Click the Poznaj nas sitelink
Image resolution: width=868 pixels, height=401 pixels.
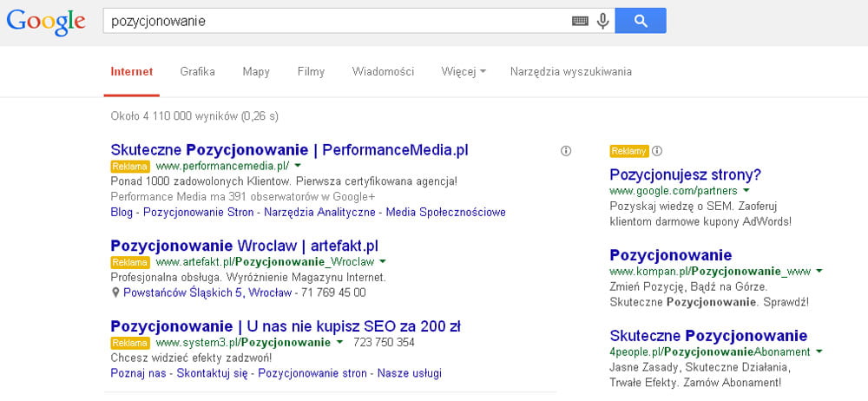pyautogui.click(x=138, y=373)
